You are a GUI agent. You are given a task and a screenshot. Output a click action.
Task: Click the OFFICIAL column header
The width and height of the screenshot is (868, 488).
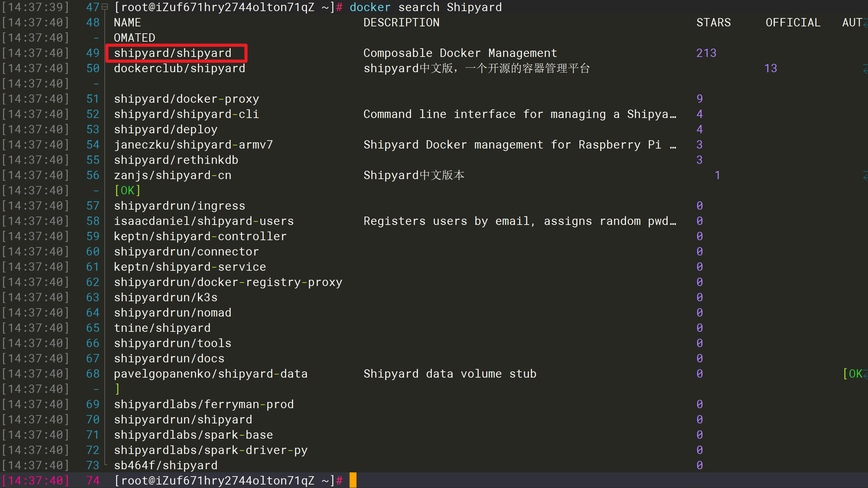click(793, 23)
